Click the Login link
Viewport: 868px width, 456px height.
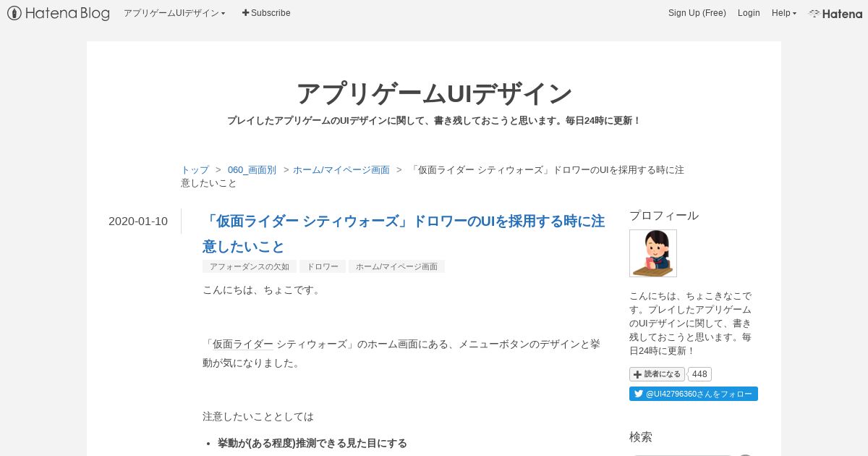[749, 13]
